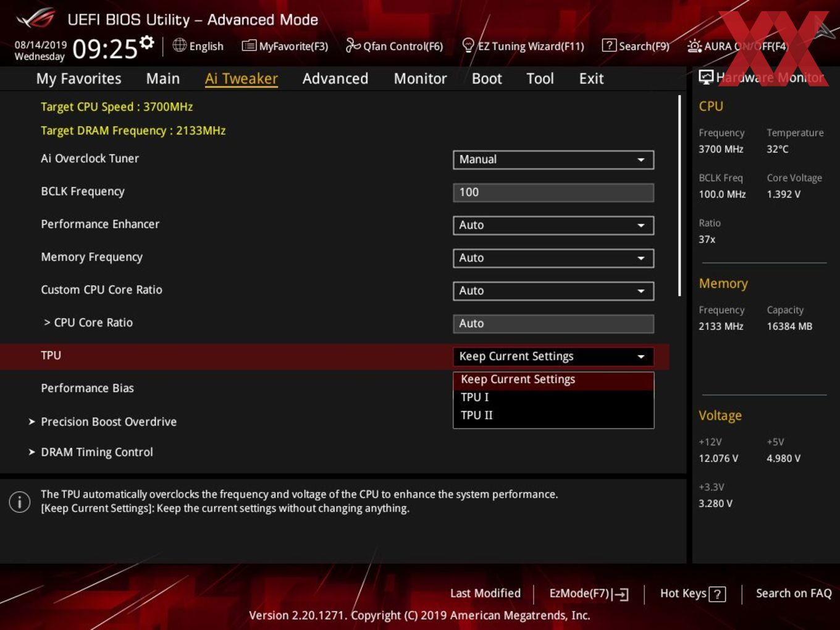Switch to Monitor tab
The image size is (840, 630).
420,78
